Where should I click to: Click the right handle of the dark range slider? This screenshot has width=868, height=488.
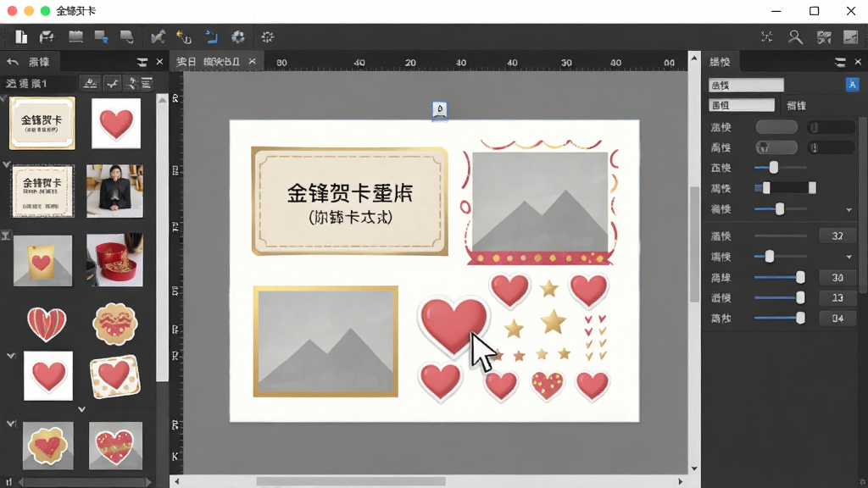pos(812,188)
